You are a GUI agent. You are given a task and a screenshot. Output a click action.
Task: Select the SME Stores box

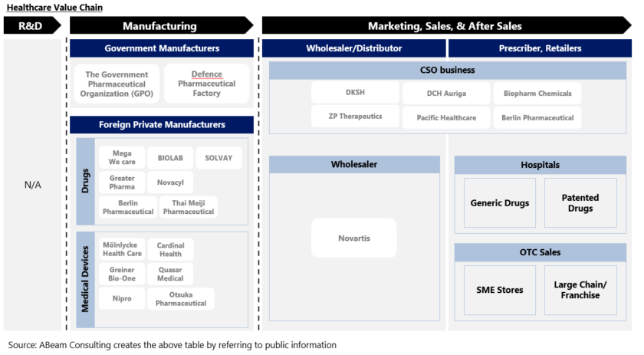[500, 290]
